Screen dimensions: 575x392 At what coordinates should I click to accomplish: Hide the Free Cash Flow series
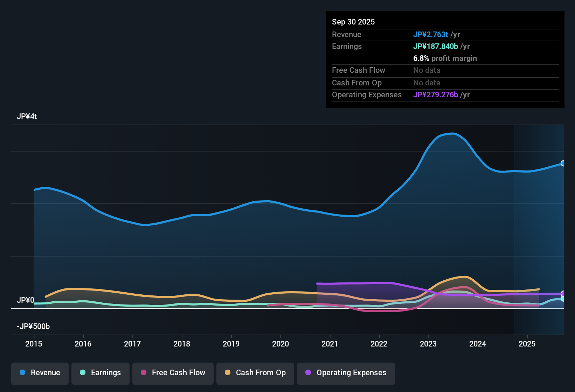pyautogui.click(x=173, y=373)
